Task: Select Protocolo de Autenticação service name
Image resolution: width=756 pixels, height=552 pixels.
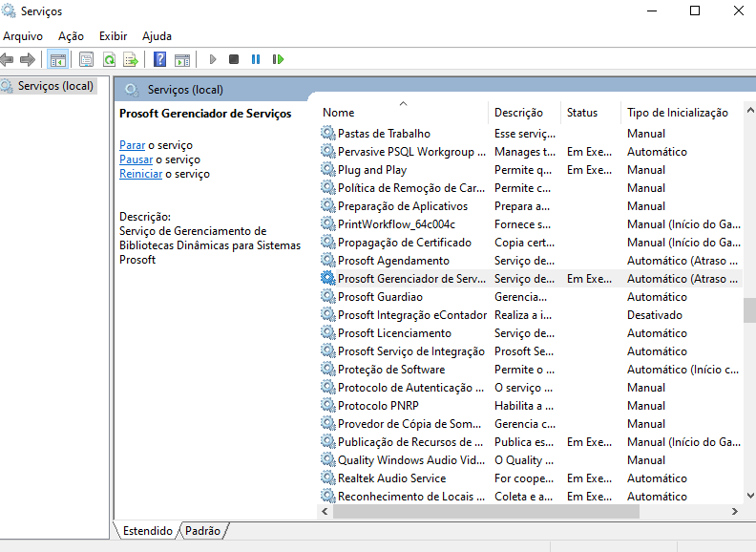Action: [410, 388]
